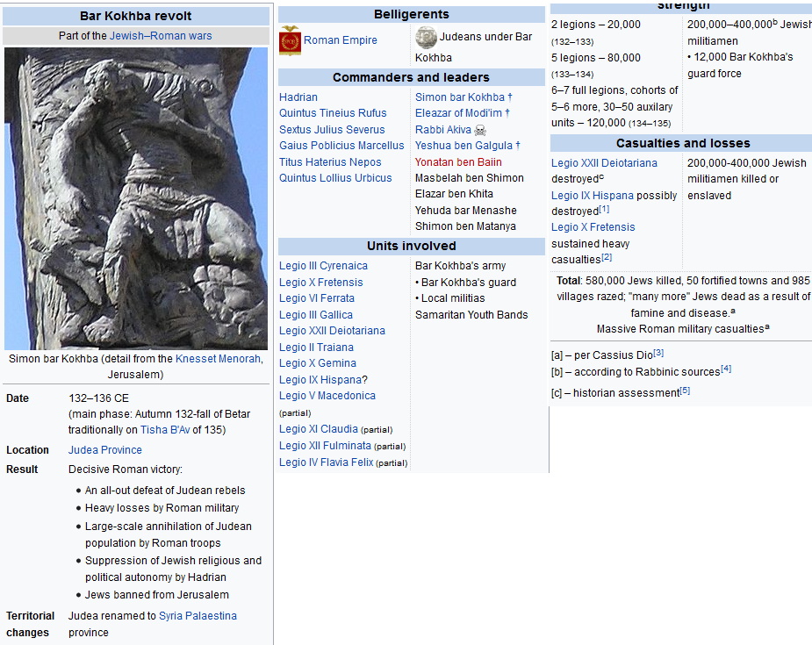The width and height of the screenshot is (812, 645).
Task: Click the Roman Empire vexillum icon
Action: click(290, 40)
